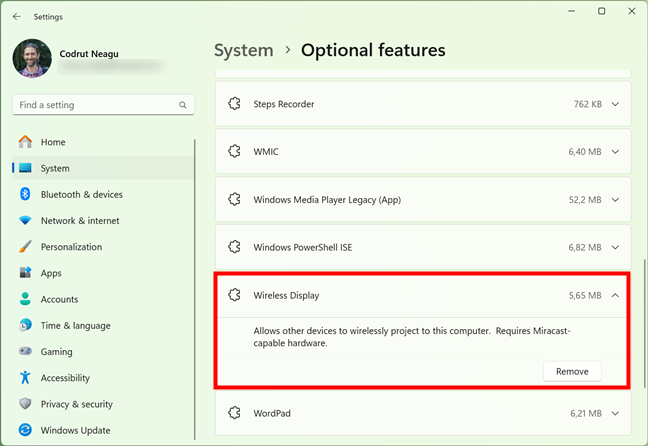Click the Windows PowerShell ISE puzzle icon
The height and width of the screenshot is (446, 648).
(x=234, y=247)
